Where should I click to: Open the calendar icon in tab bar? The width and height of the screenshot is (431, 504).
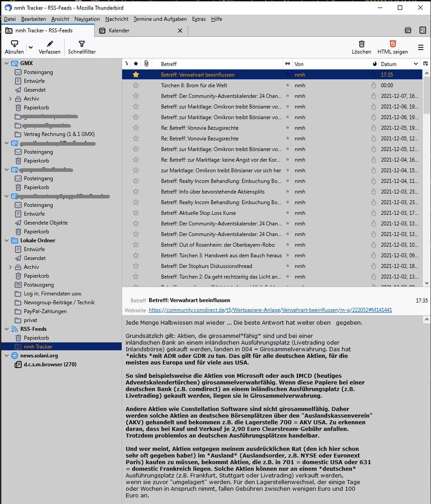(x=408, y=31)
